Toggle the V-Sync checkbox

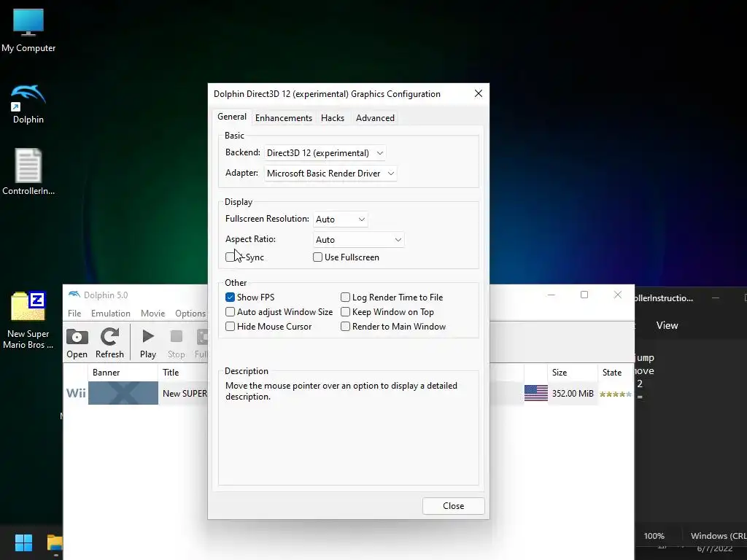[x=230, y=257]
